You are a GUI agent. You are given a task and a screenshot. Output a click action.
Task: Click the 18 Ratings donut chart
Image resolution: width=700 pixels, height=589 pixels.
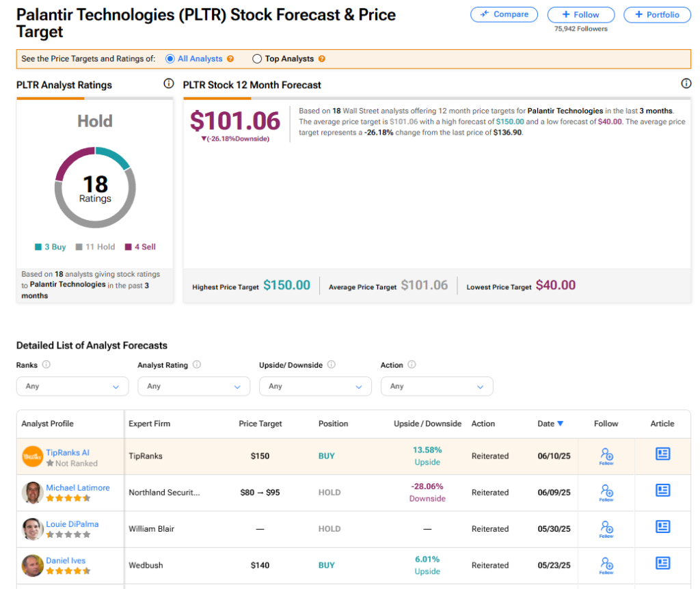tap(95, 188)
